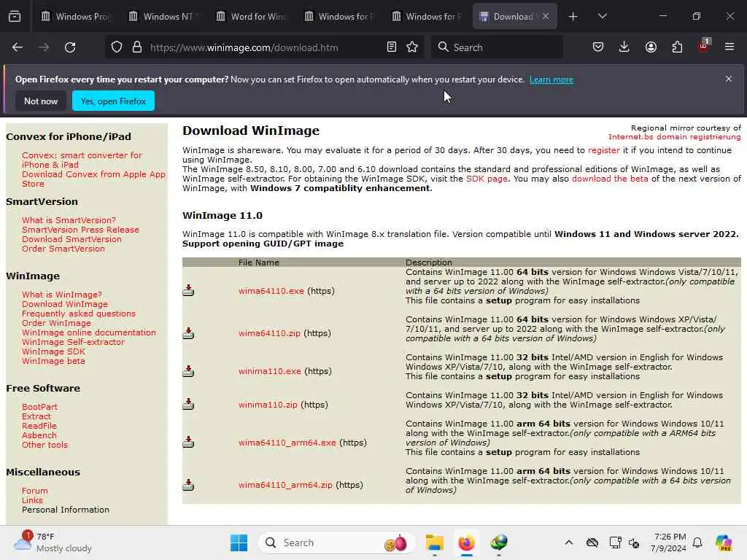The image size is (747, 560).
Task: Open Convex smart converter link
Action: pos(82,160)
